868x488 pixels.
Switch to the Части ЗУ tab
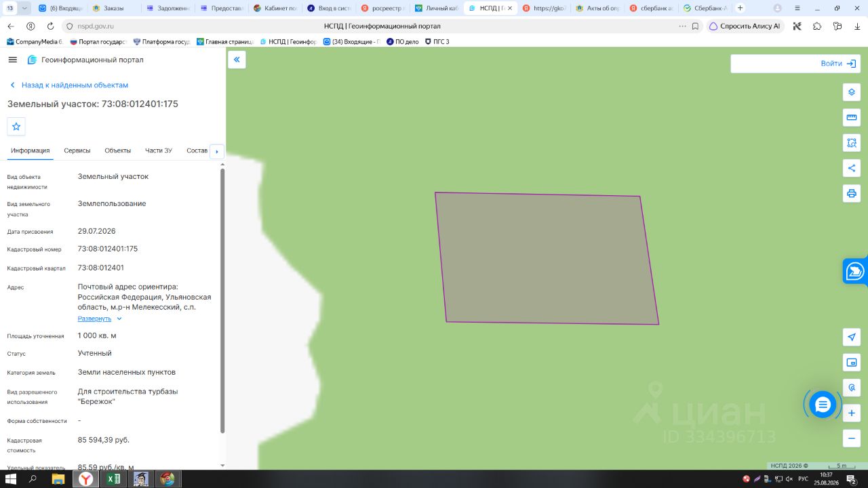(x=159, y=150)
